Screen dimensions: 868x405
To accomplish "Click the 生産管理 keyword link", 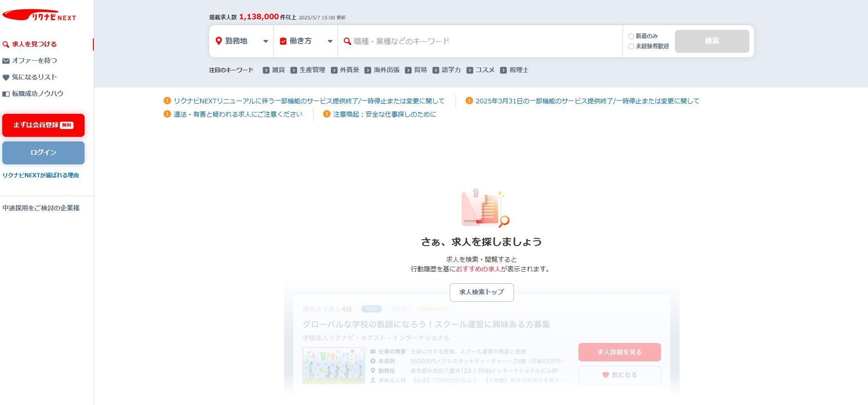I will (312, 70).
